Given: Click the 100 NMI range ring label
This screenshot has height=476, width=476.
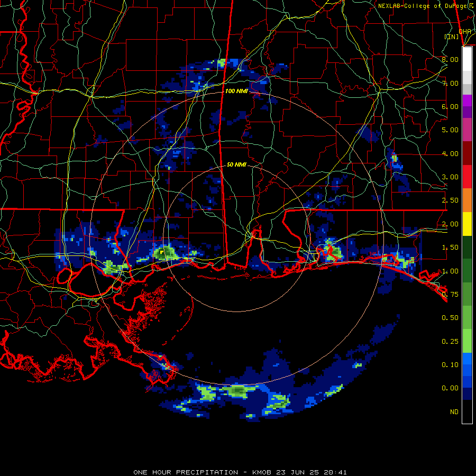Looking at the screenshot, I should click(236, 91).
